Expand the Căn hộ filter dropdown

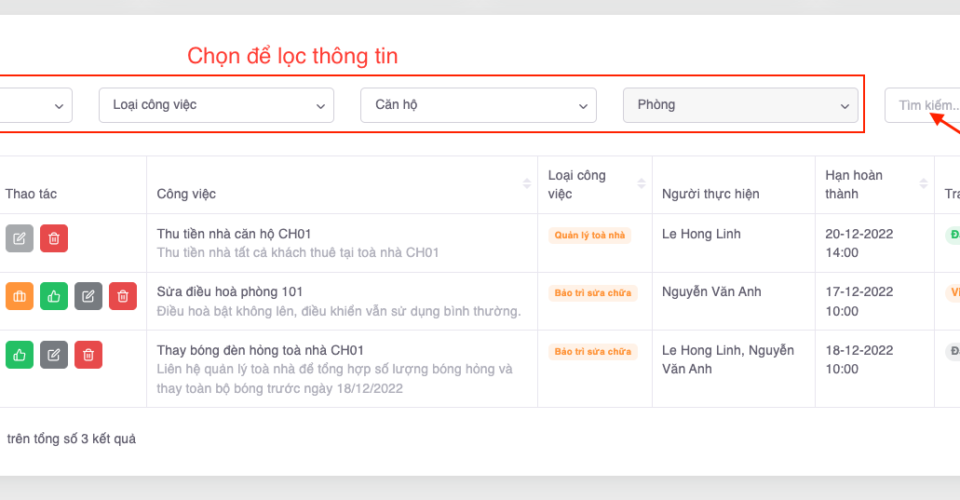pos(478,105)
